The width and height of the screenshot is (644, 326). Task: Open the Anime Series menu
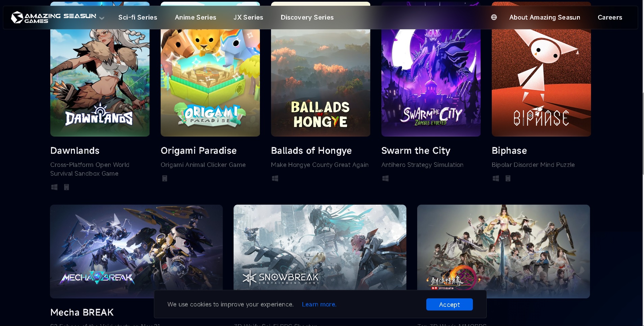click(x=195, y=17)
